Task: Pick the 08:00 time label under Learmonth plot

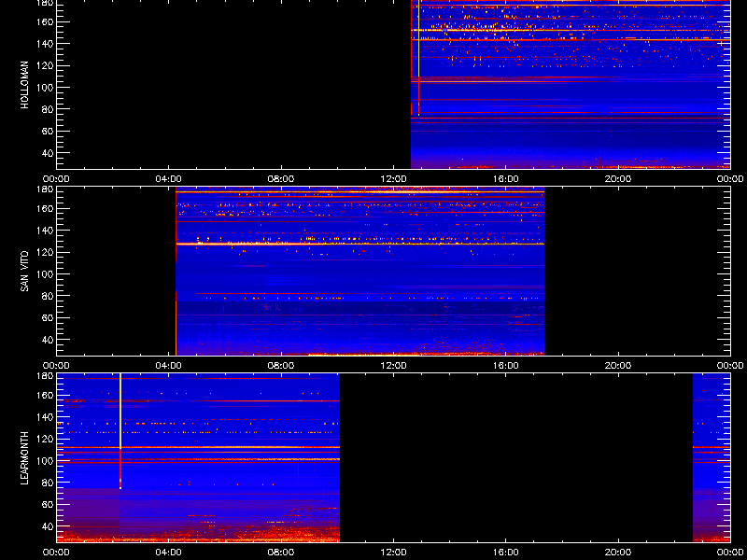Action: click(x=281, y=553)
